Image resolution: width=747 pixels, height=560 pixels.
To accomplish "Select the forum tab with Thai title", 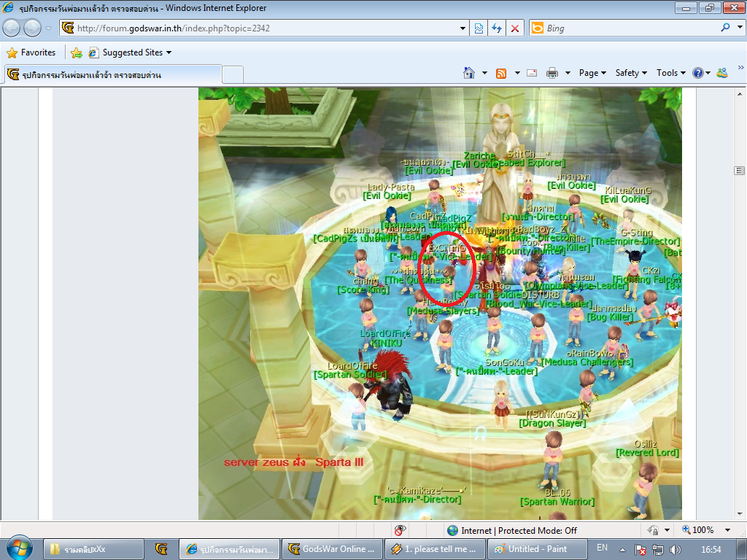I will coord(113,75).
